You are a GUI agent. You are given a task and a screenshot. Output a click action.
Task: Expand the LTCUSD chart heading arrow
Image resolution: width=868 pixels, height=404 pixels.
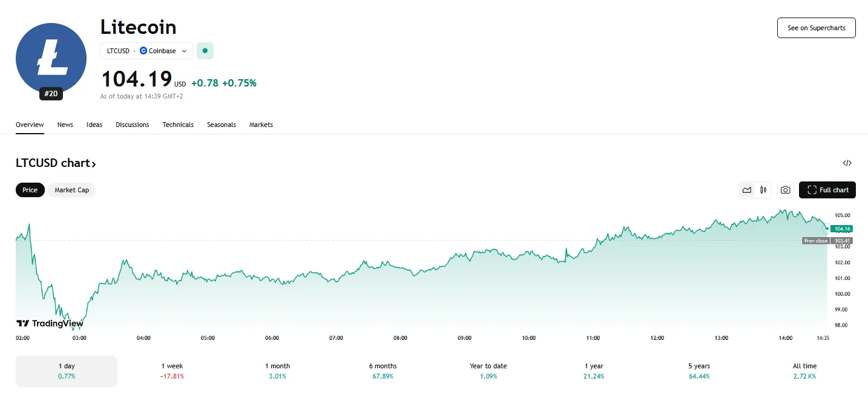tap(94, 164)
